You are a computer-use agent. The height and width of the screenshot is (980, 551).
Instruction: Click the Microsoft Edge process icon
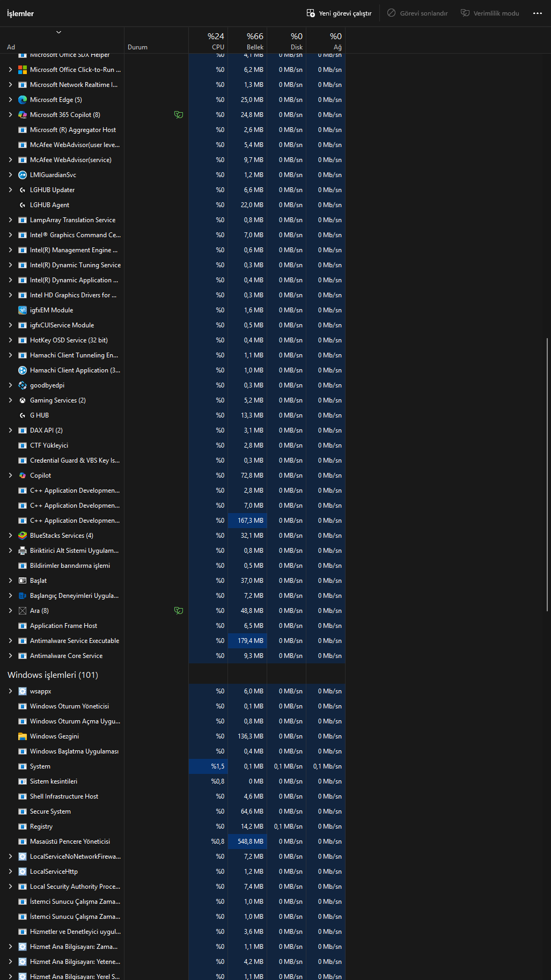pyautogui.click(x=23, y=100)
